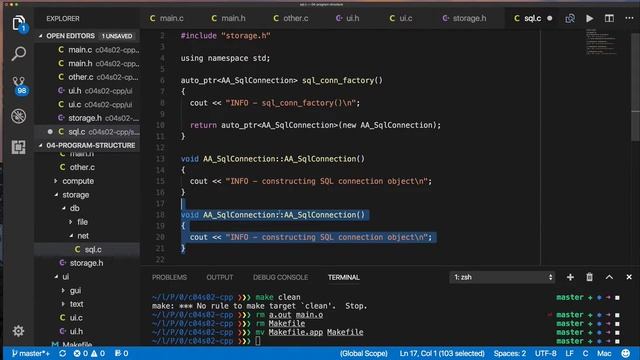Screen dimensions: 640x360
Task: Click the unsaved dot on sql.c tab
Action: pos(550,18)
